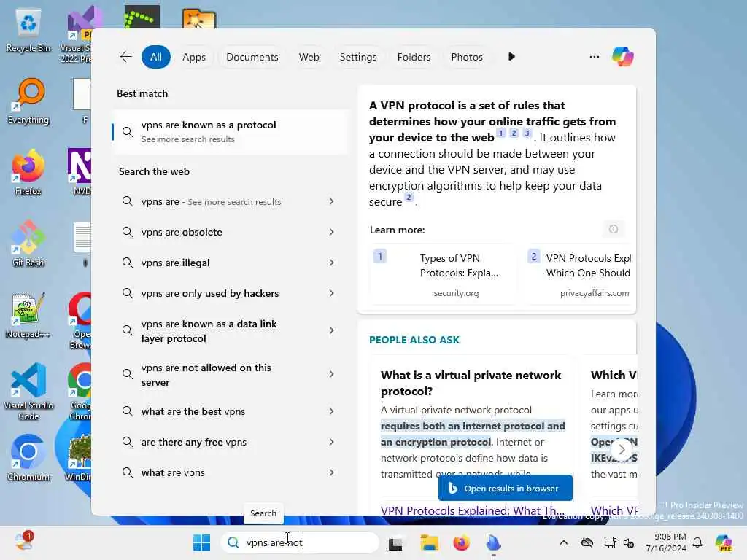The height and width of the screenshot is (560, 747).
Task: Open Firefox from the taskbar
Action: coord(461,542)
